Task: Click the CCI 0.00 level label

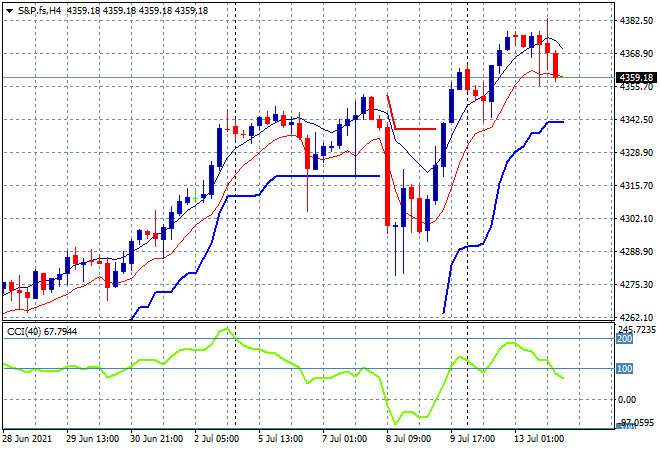Action: [627, 399]
